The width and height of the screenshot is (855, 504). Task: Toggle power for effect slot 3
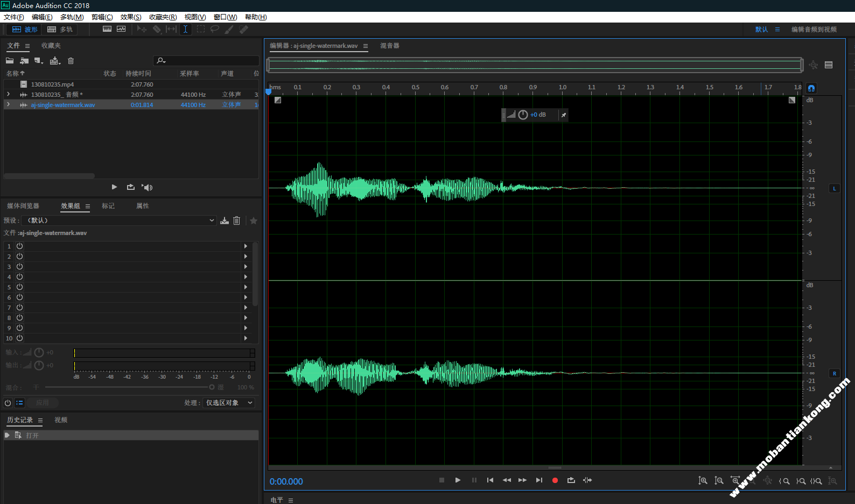(x=20, y=266)
